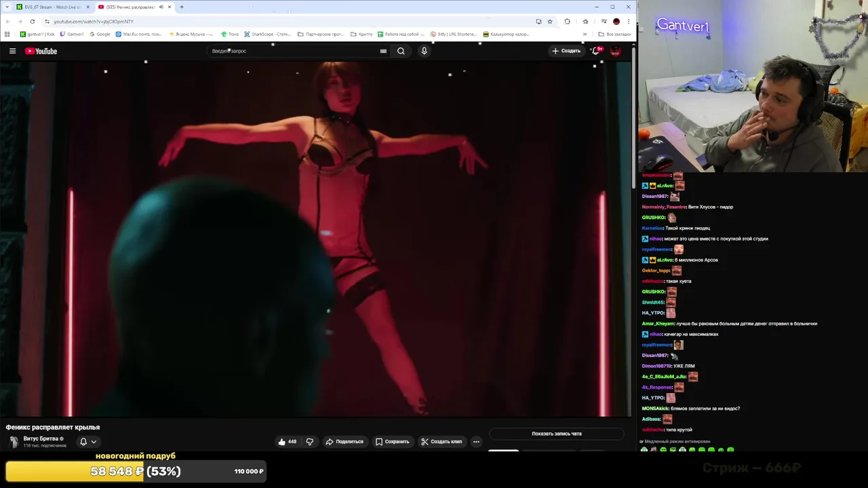Open Chrome apps grid in bookmarks bar
Image resolution: width=868 pixels, height=488 pixels.
click(x=7, y=34)
